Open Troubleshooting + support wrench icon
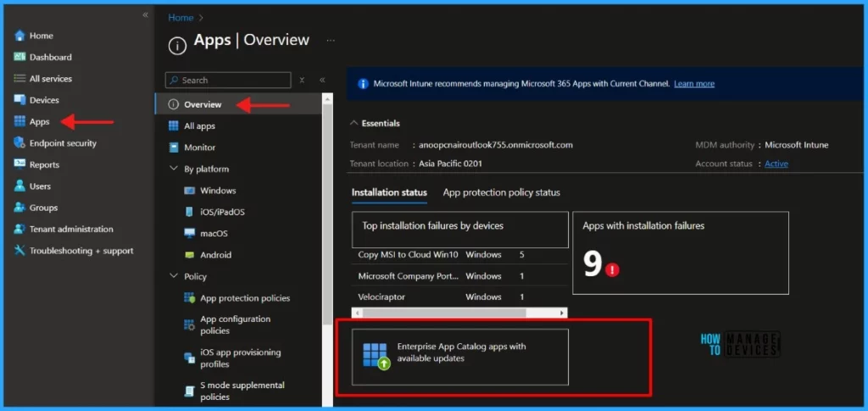This screenshot has width=868, height=411. [19, 251]
